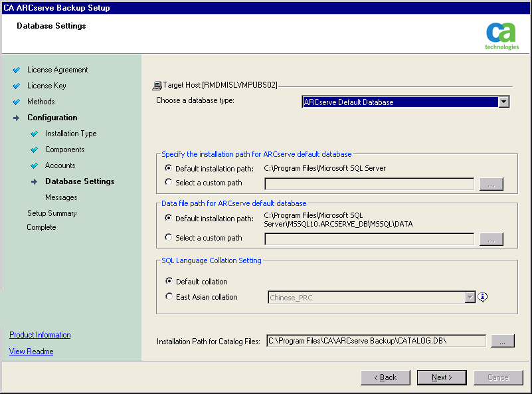Enable East Asian collation option

click(x=169, y=297)
